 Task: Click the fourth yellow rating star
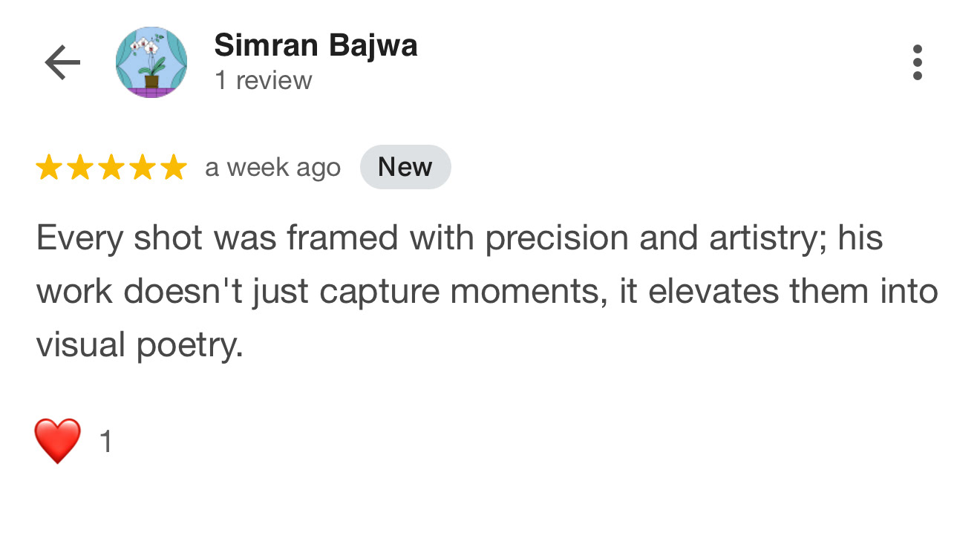click(143, 168)
